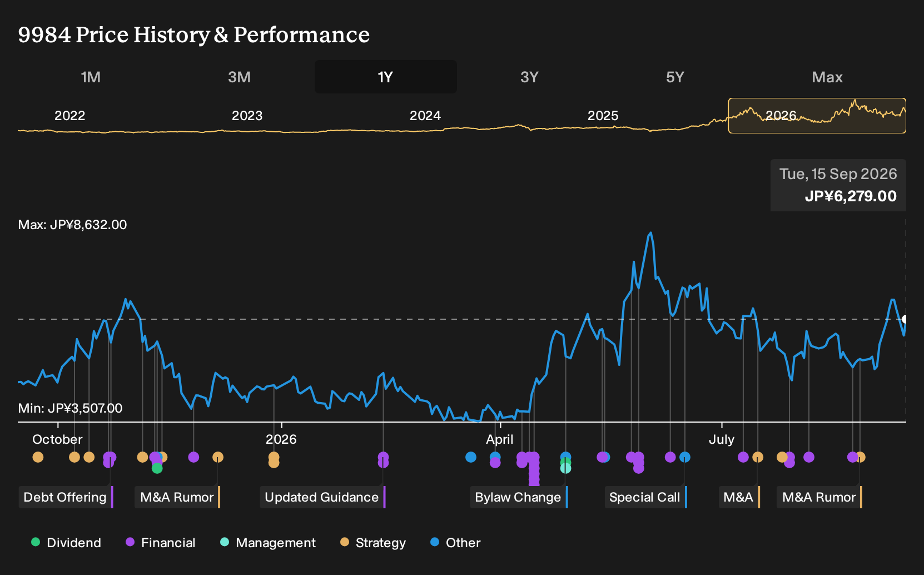
Task: Click the blue Other marker left of April
Action: point(471,457)
